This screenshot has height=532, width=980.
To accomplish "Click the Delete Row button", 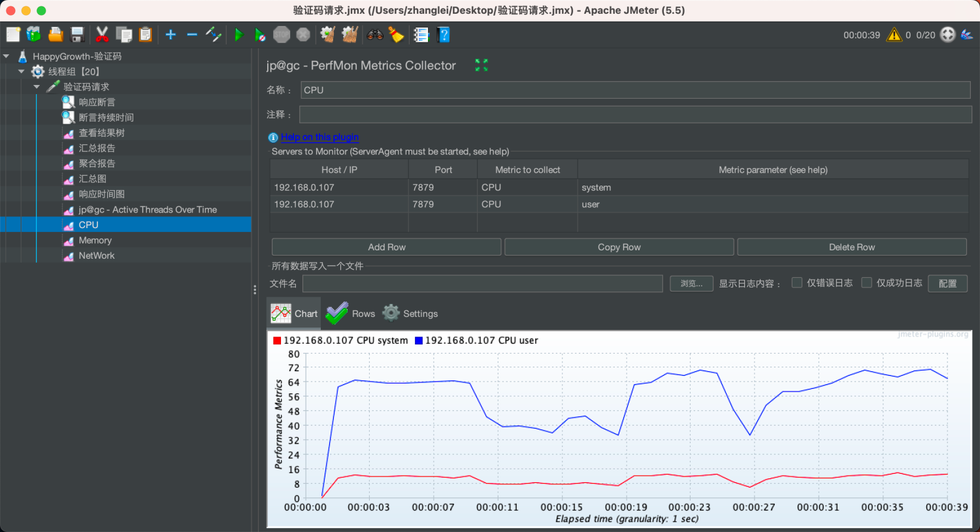I will pyautogui.click(x=852, y=247).
